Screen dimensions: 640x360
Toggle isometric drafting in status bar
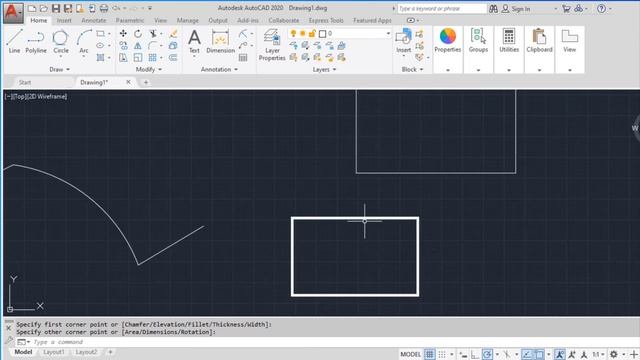tap(507, 354)
